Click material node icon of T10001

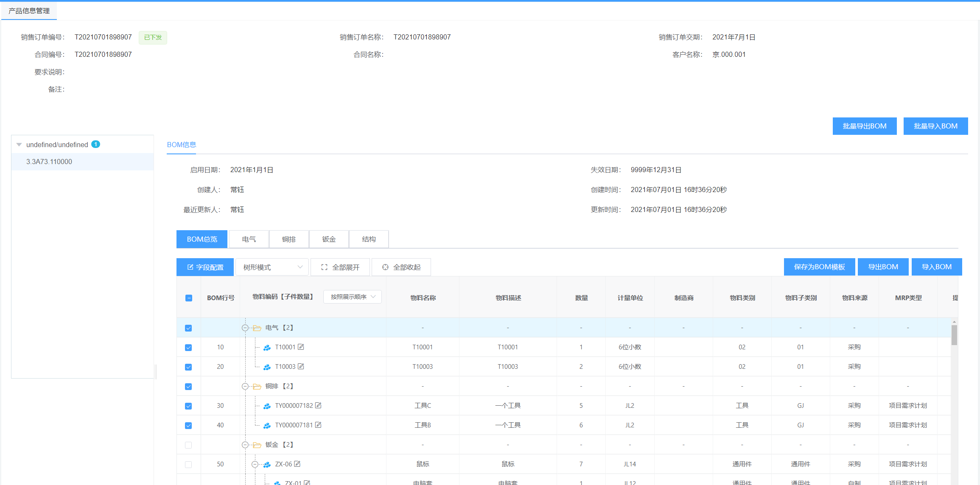point(267,348)
